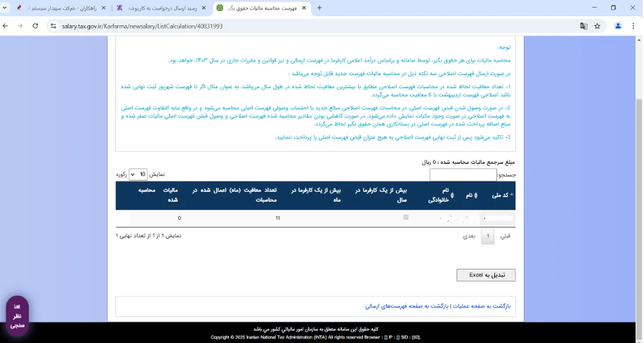Click the قبلی pagination button
The width and height of the screenshot is (644, 343).
click(505, 236)
